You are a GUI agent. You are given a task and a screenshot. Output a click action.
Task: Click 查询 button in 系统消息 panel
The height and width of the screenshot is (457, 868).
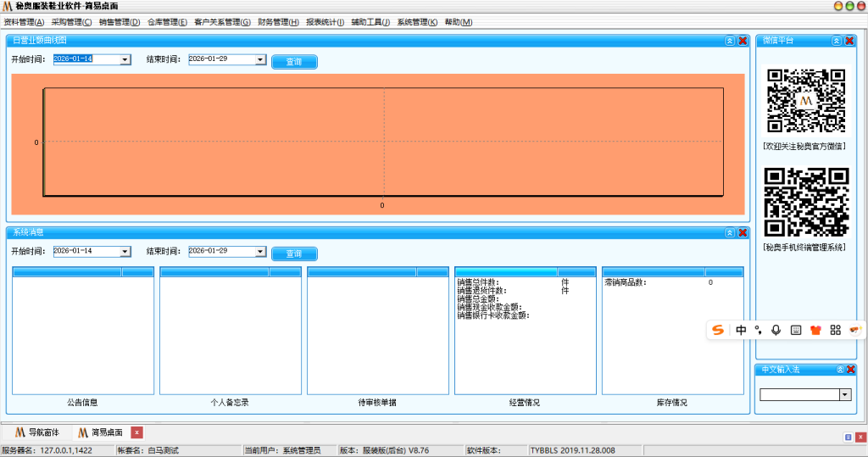(x=294, y=254)
